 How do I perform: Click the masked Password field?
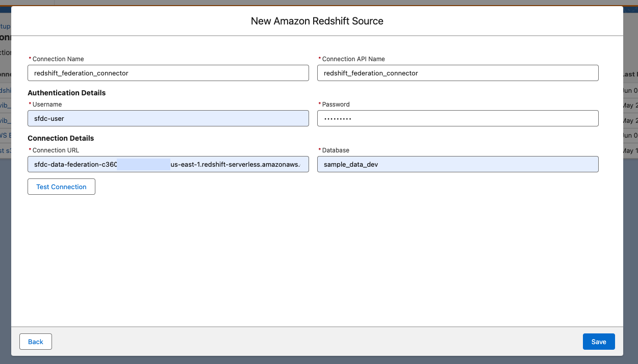[458, 118]
